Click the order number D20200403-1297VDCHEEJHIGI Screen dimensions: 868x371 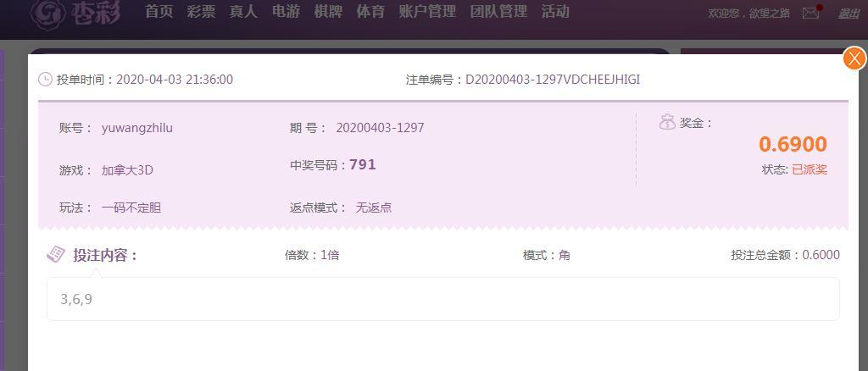coord(553,80)
